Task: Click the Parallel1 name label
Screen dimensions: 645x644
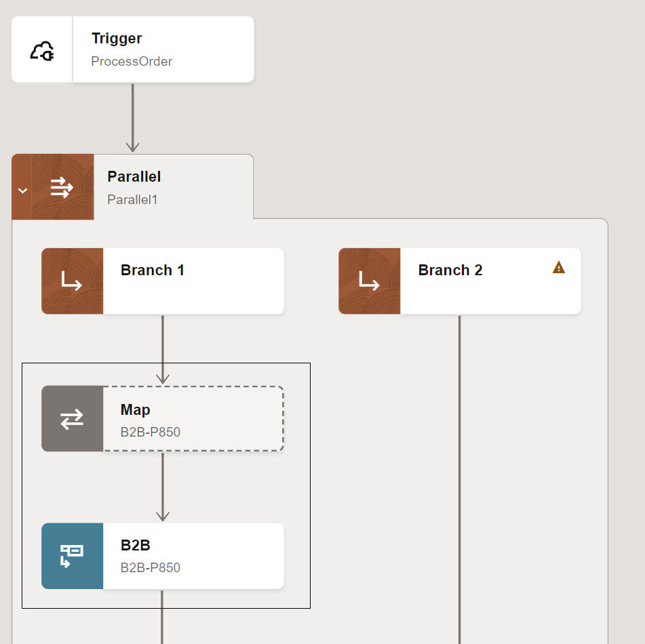Action: (132, 200)
